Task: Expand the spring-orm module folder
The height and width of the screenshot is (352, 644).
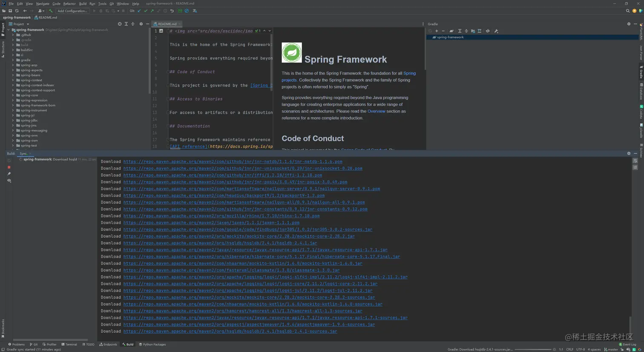Action: (13, 135)
